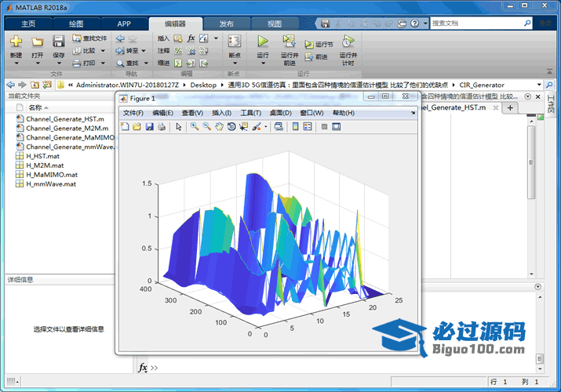The image size is (561, 392).
Task: Click the smart indent icon next to 缩进
Action: [x=178, y=64]
